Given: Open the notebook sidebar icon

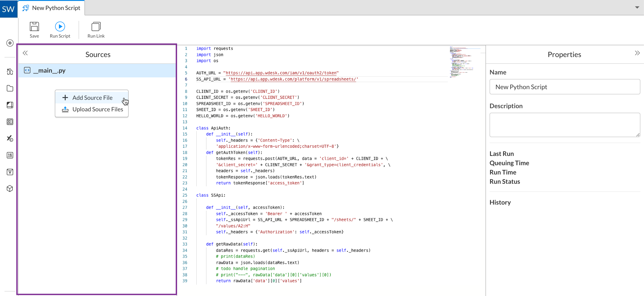Looking at the screenshot, I should (x=10, y=105).
